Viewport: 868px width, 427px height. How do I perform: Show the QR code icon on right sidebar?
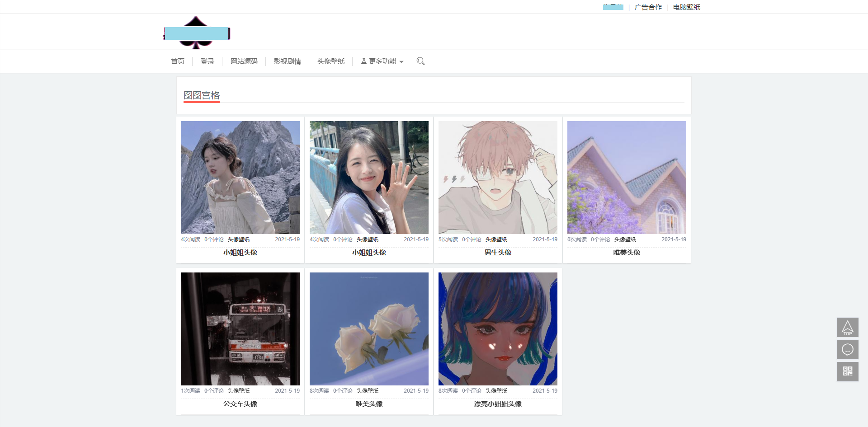click(847, 371)
